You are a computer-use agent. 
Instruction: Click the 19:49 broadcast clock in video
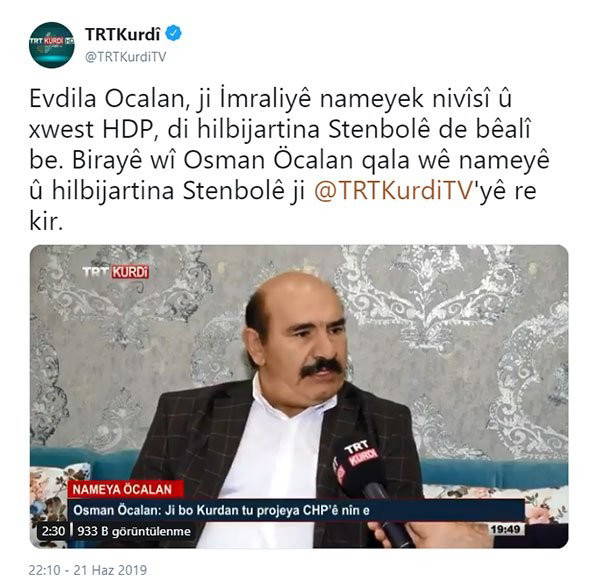[505, 529]
